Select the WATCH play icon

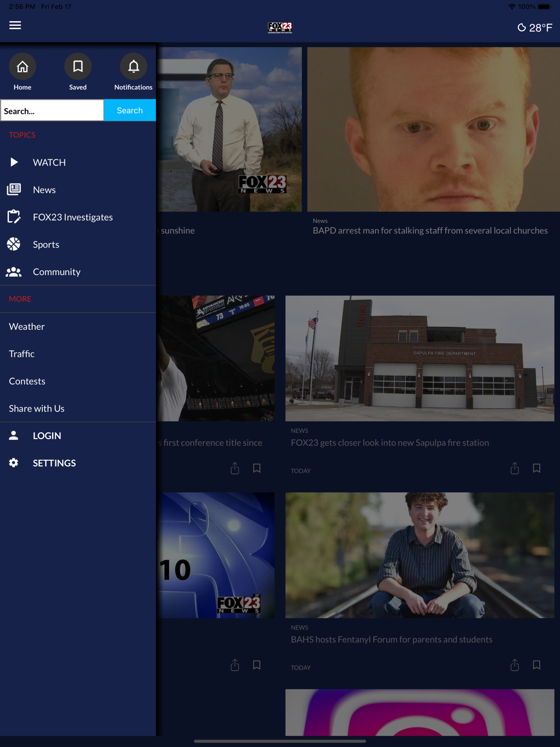point(14,162)
